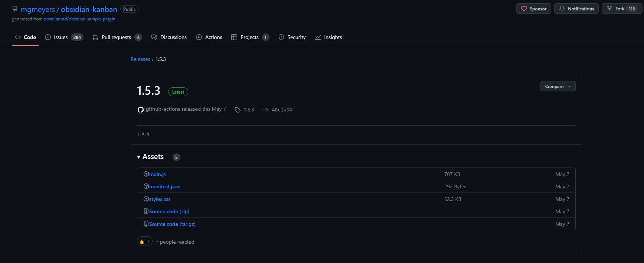Viewport: 644px width, 263px height.
Task: Click the pull request icon
Action: pyautogui.click(x=95, y=37)
